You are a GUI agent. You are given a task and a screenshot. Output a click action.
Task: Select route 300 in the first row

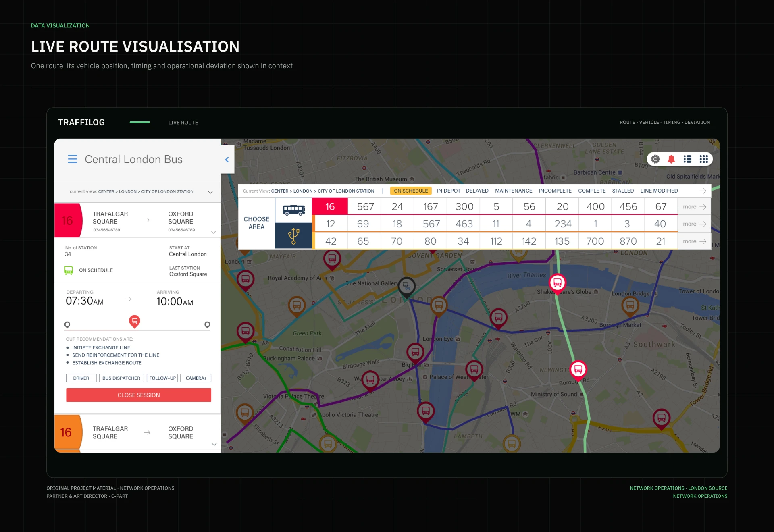[464, 207]
